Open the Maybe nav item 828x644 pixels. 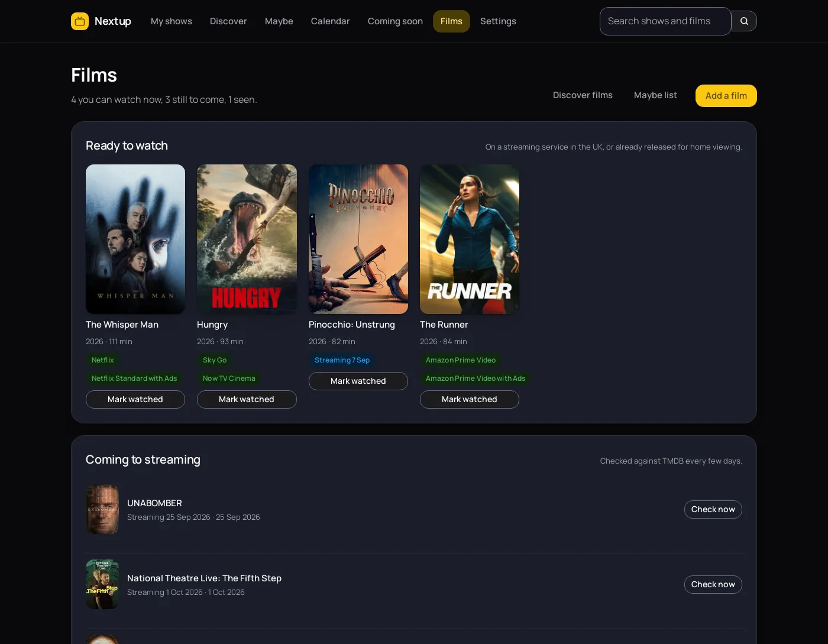(x=279, y=21)
